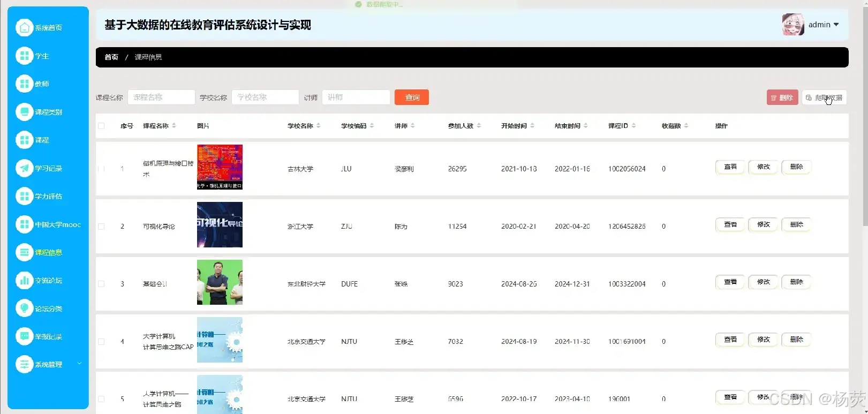
Task: Click the 课程 sidebar icon
Action: pyautogui.click(x=24, y=140)
